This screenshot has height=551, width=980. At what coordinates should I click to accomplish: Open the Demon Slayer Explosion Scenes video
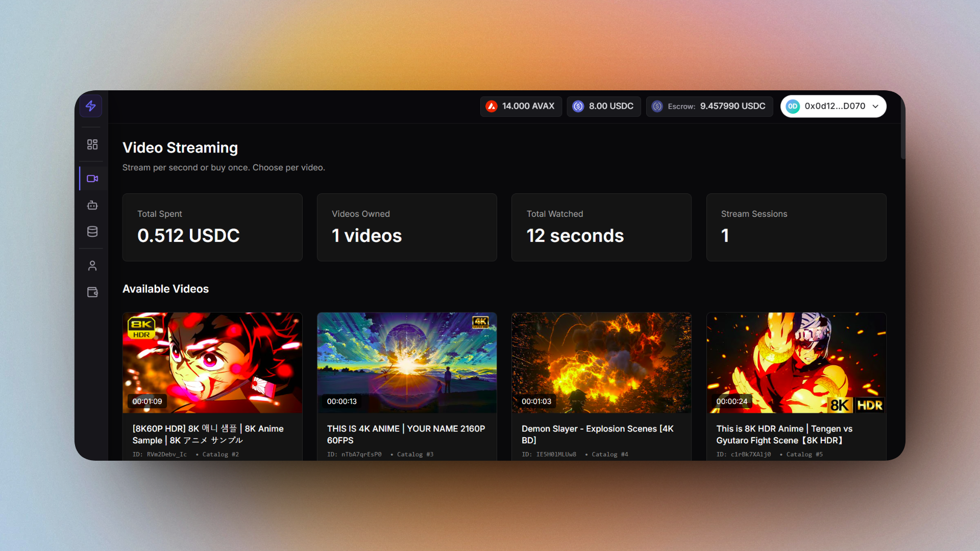(601, 362)
